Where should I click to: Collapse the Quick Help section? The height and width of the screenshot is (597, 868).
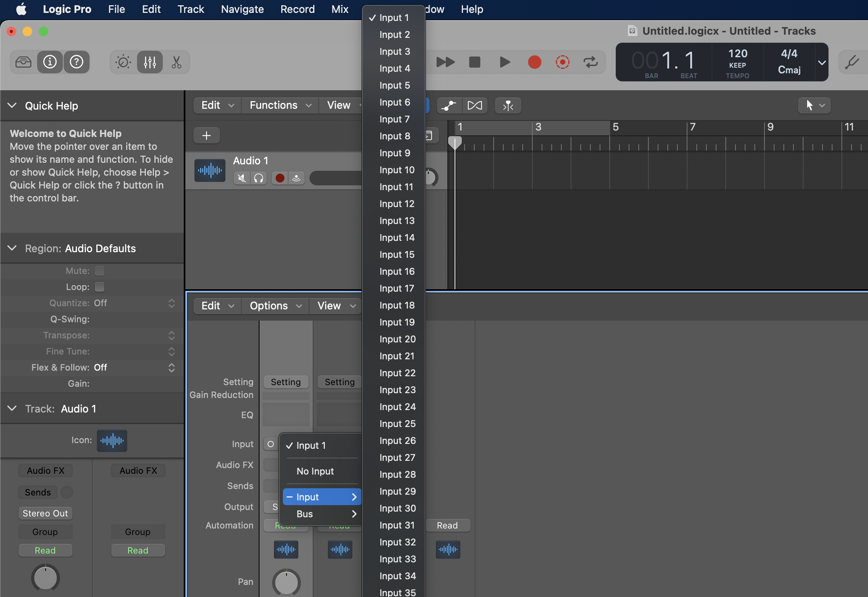click(x=12, y=106)
